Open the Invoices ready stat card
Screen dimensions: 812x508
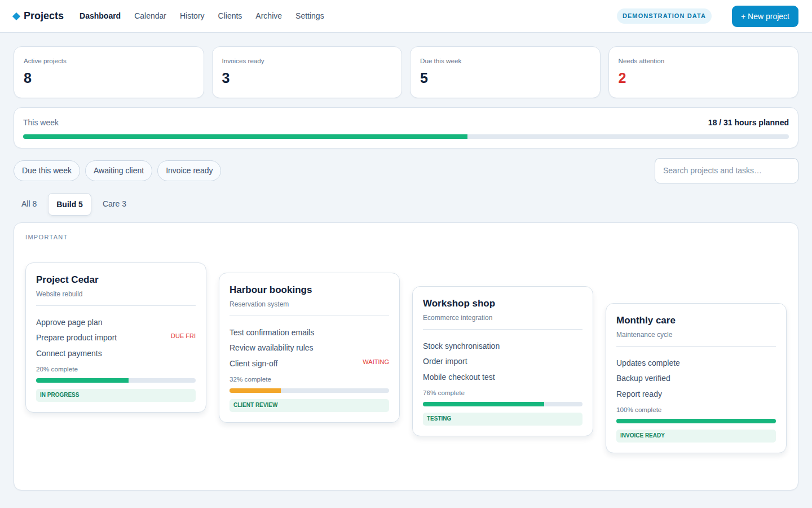point(307,72)
